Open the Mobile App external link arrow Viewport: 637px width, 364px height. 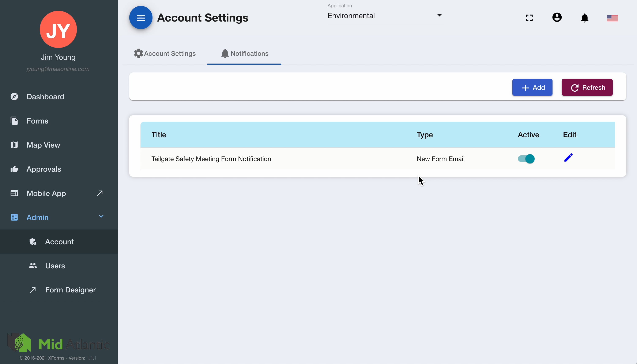(x=100, y=193)
